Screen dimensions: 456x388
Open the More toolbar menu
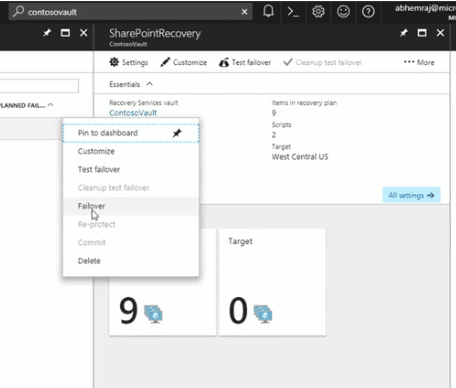tap(419, 62)
